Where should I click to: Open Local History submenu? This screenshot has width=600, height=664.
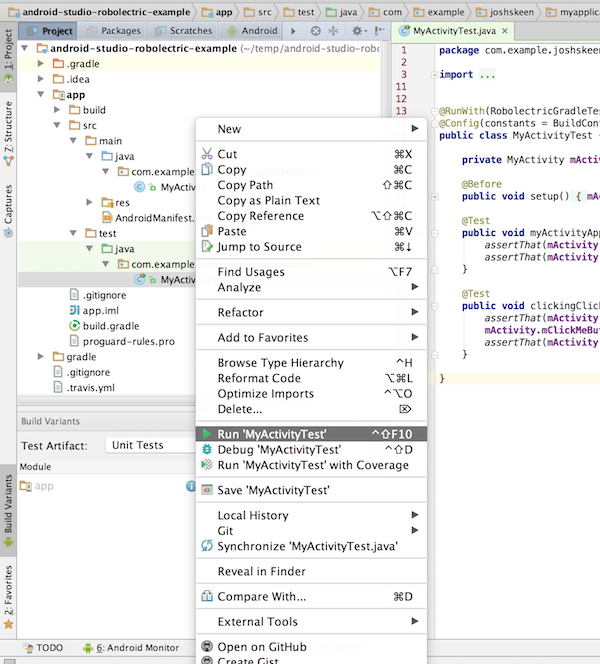311,515
